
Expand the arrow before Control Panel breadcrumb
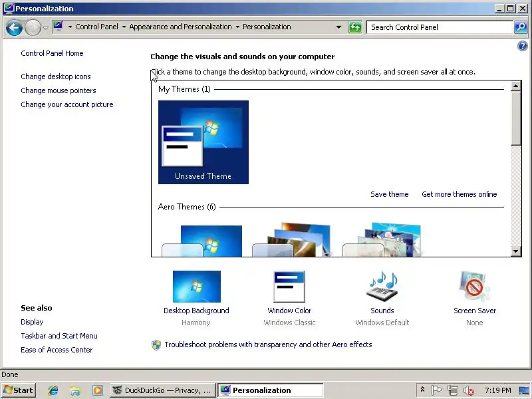[x=70, y=27]
